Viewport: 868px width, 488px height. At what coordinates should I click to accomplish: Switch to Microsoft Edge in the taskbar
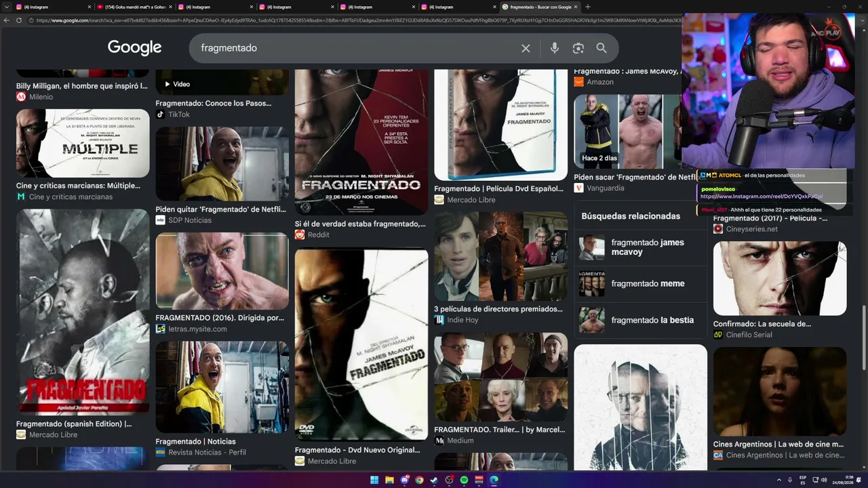click(494, 480)
